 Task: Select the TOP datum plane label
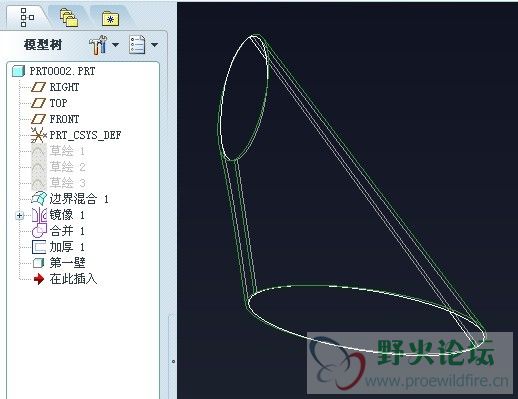point(58,103)
